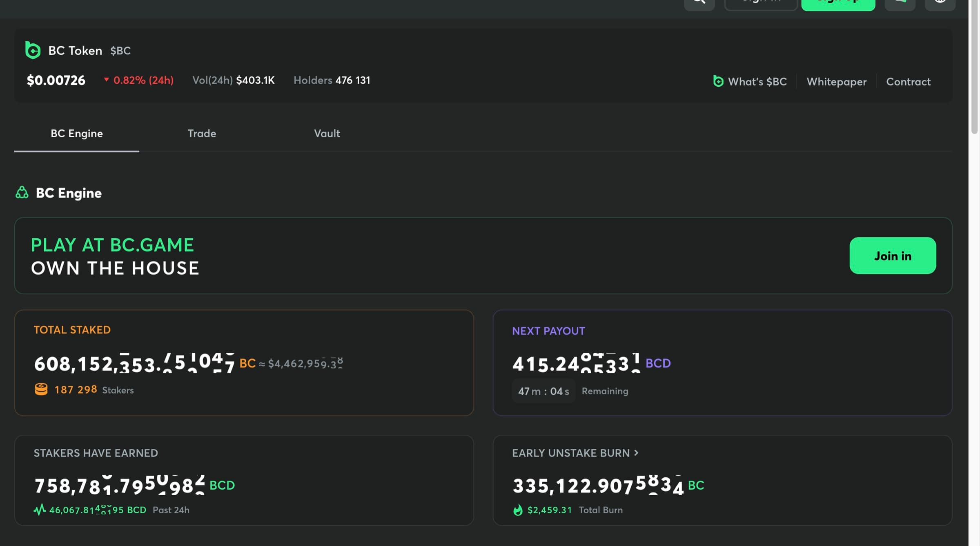Click the green Sign up button
Viewport: 980px width, 546px height.
pos(838,4)
